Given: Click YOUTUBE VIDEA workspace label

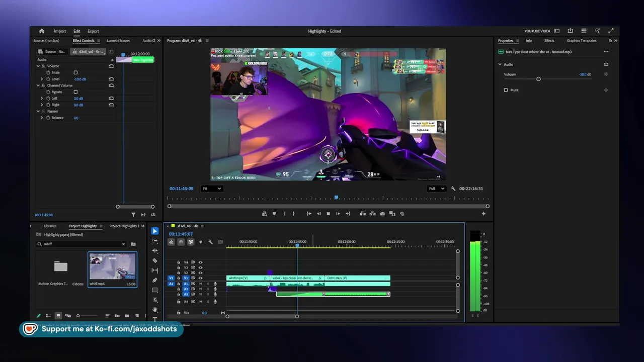Looking at the screenshot, I should click(537, 31).
